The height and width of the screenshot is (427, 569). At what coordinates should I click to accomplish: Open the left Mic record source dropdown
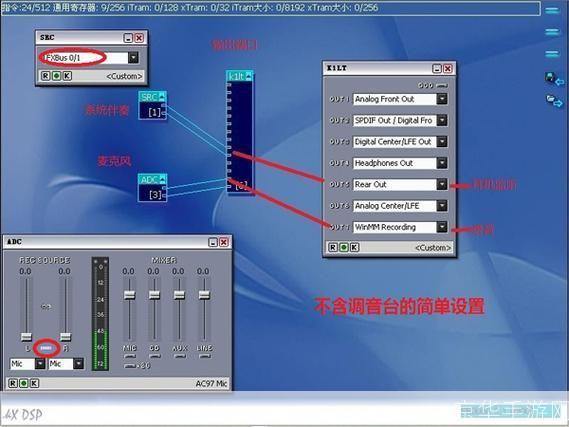click(x=40, y=364)
